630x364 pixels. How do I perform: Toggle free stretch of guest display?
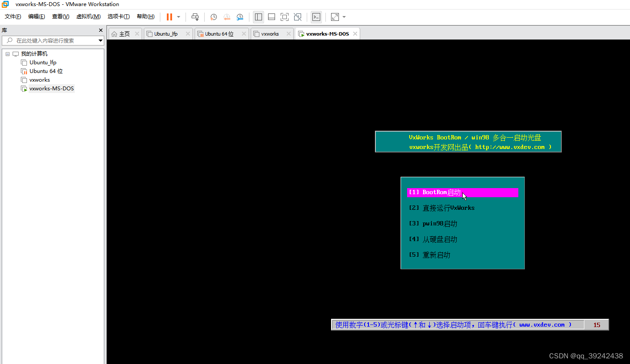tap(335, 17)
